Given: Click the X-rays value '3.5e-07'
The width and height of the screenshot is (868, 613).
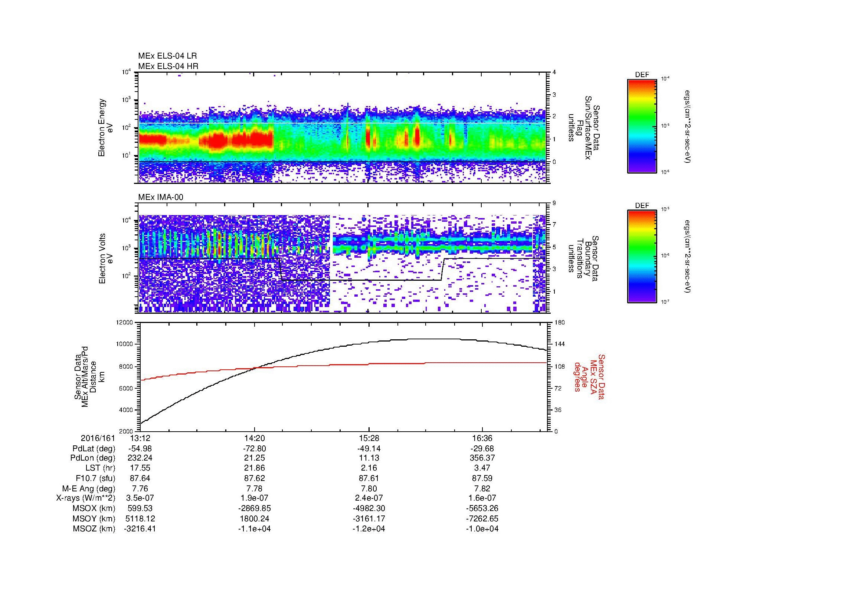Looking at the screenshot, I should [x=140, y=498].
